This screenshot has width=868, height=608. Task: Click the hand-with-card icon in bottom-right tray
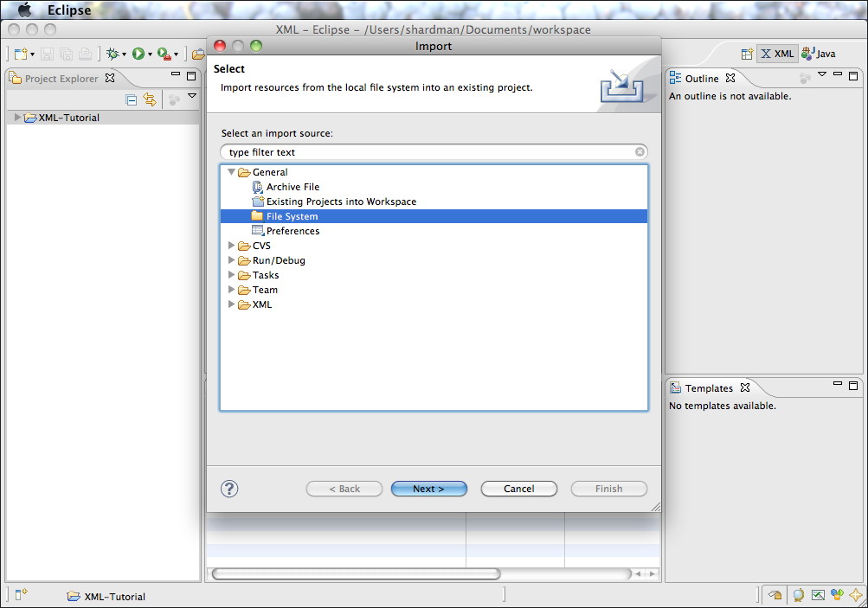click(x=775, y=595)
